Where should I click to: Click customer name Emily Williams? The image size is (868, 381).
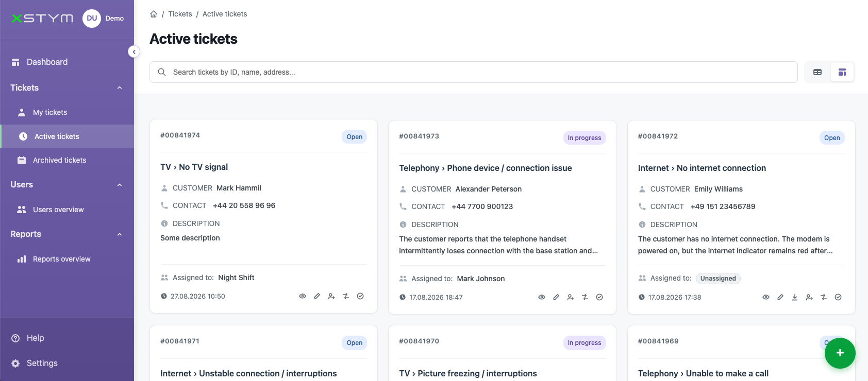719,189
